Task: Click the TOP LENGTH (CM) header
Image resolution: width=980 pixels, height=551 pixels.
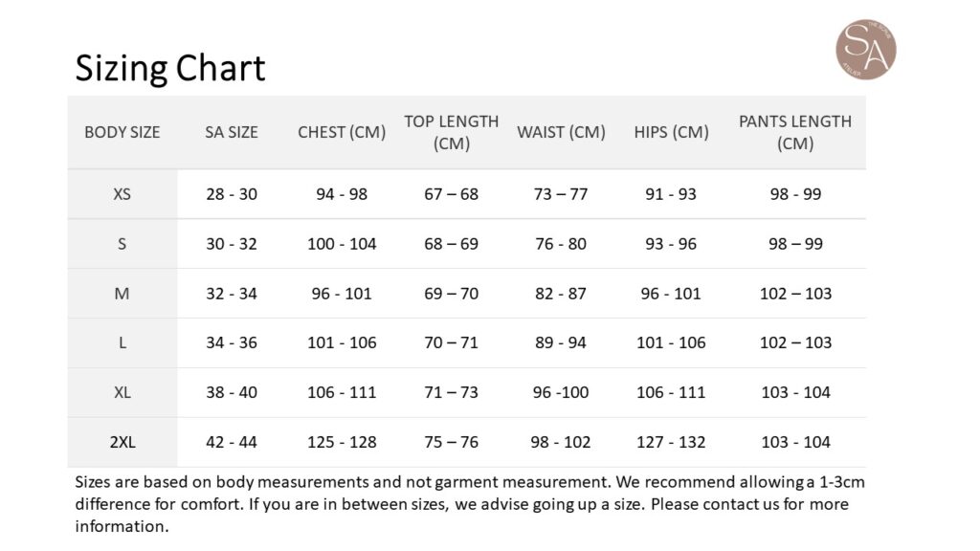Action: (x=452, y=132)
